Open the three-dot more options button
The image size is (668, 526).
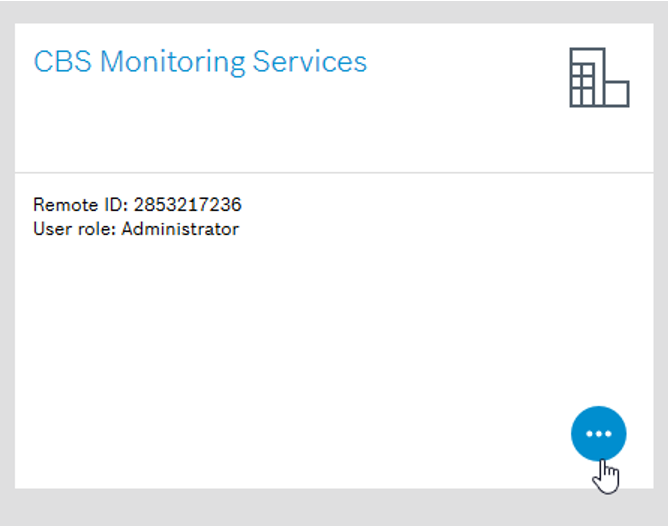598,434
